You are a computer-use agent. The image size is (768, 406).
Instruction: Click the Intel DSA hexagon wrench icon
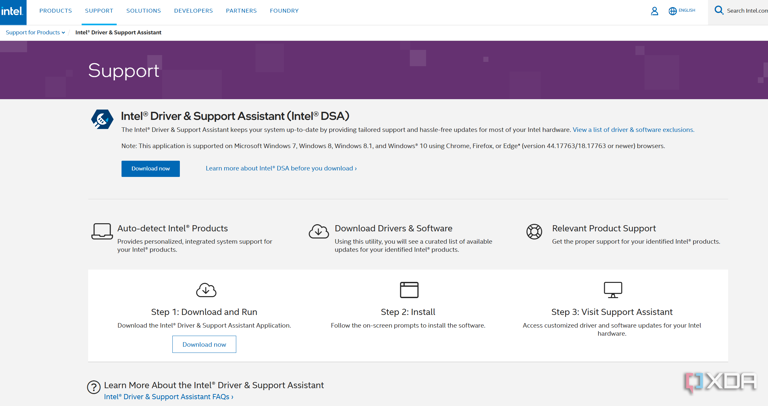click(102, 119)
